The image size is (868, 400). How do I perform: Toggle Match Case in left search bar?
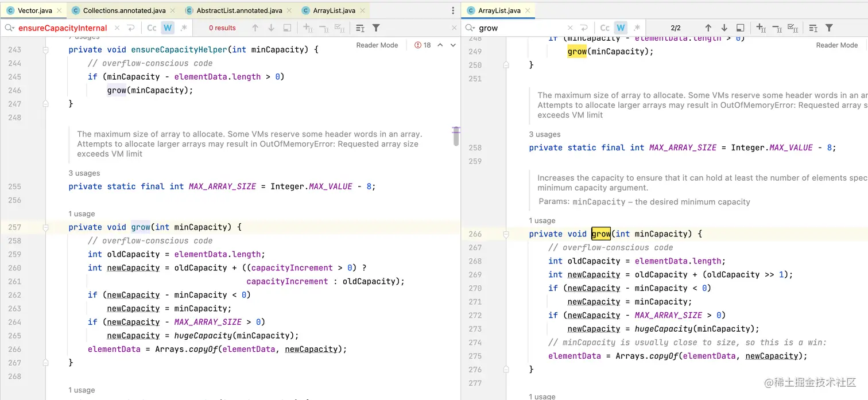(x=152, y=28)
